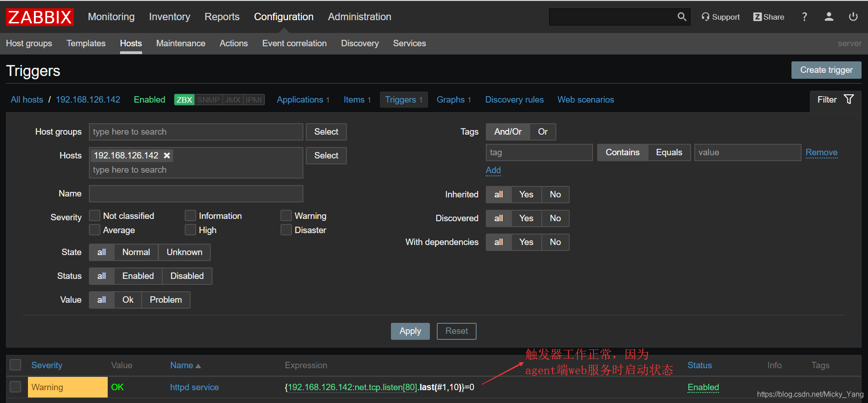Open the Support link
The image size is (868, 403).
point(720,17)
